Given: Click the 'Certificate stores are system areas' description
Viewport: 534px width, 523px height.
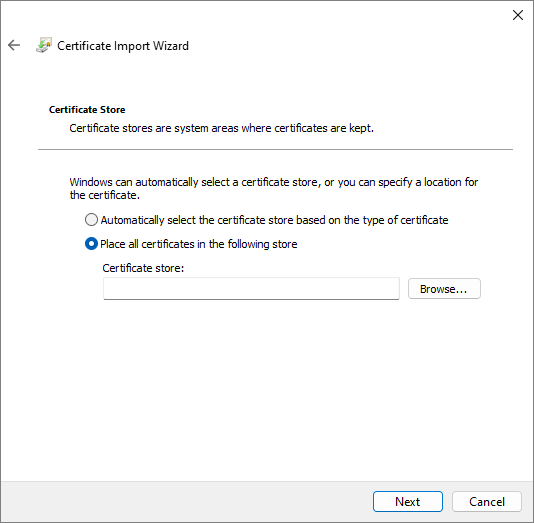Looking at the screenshot, I should tap(221, 128).
